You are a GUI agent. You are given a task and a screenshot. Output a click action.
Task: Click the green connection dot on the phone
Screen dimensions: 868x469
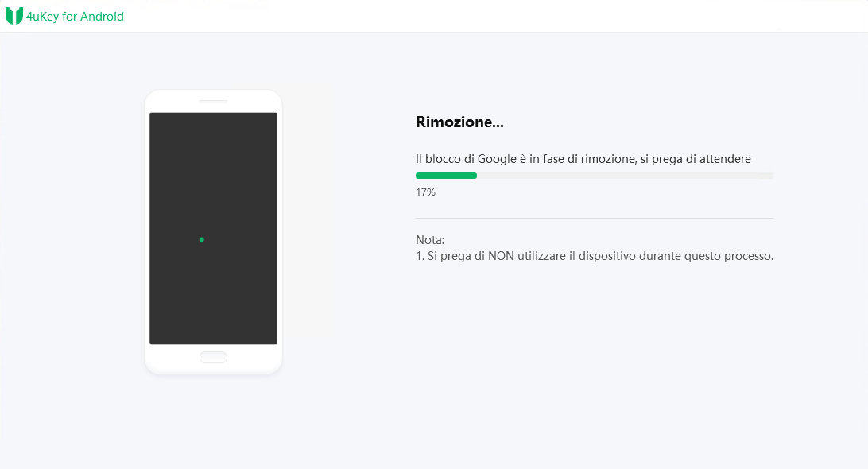(x=201, y=238)
